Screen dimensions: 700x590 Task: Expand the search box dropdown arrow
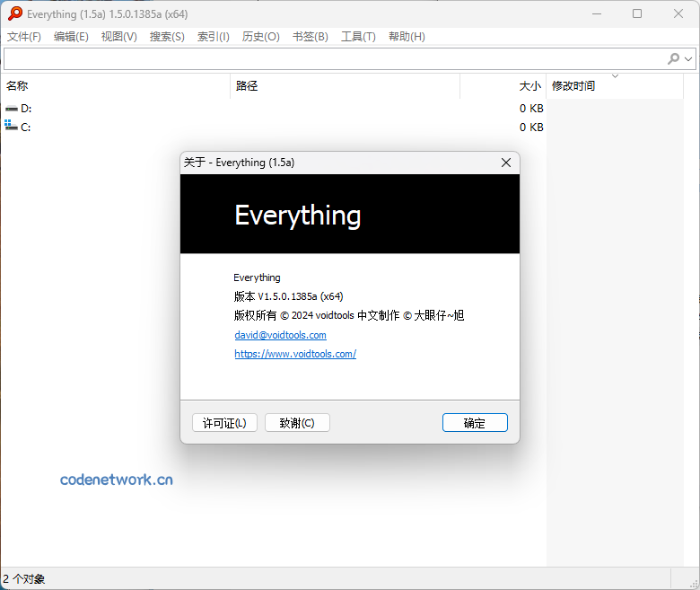click(x=688, y=58)
